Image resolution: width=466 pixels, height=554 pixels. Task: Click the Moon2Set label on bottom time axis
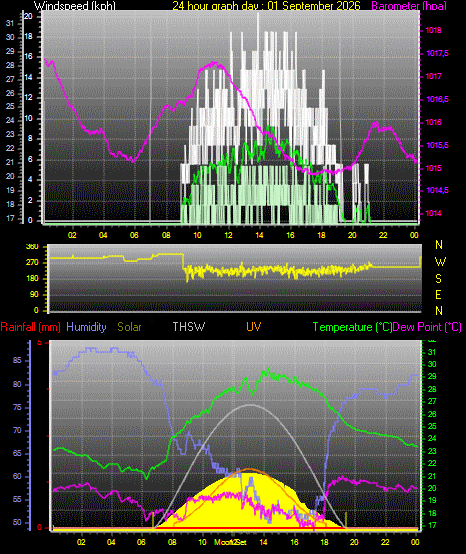click(230, 542)
